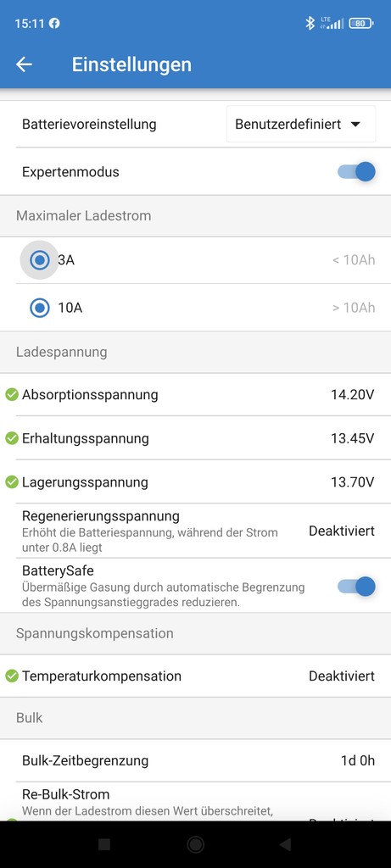Toggle the Expertenmodus switch
The image size is (391, 868).
coord(357,171)
